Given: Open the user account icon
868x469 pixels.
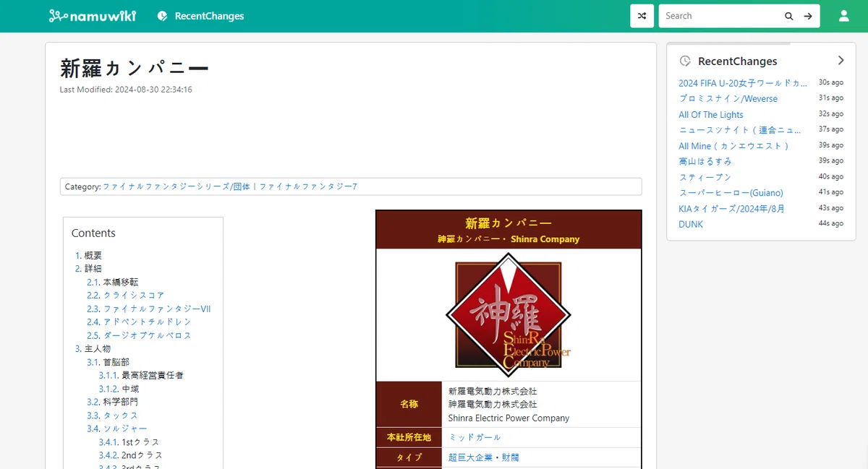Looking at the screenshot, I should point(843,16).
